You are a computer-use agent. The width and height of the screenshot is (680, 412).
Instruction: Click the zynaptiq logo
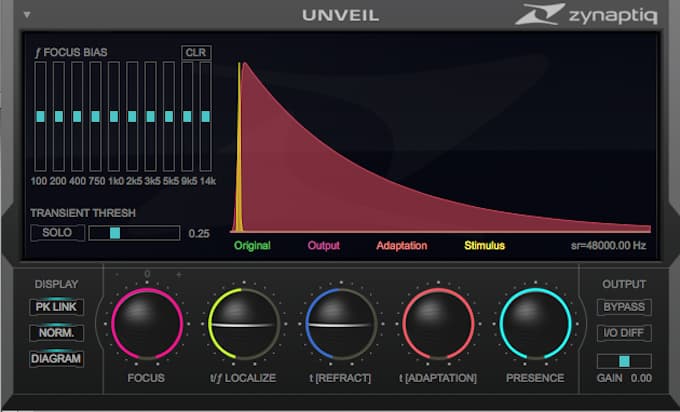(x=586, y=14)
